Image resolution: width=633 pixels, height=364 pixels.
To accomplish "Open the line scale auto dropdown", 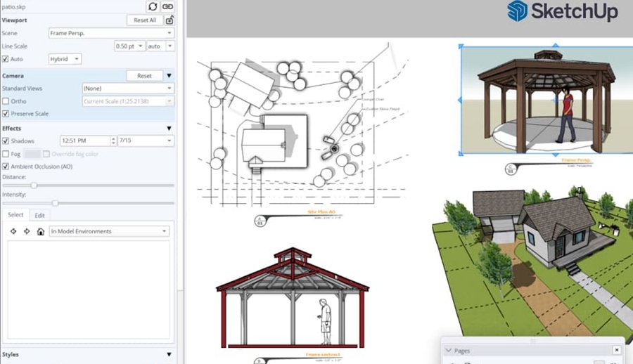I will click(160, 46).
